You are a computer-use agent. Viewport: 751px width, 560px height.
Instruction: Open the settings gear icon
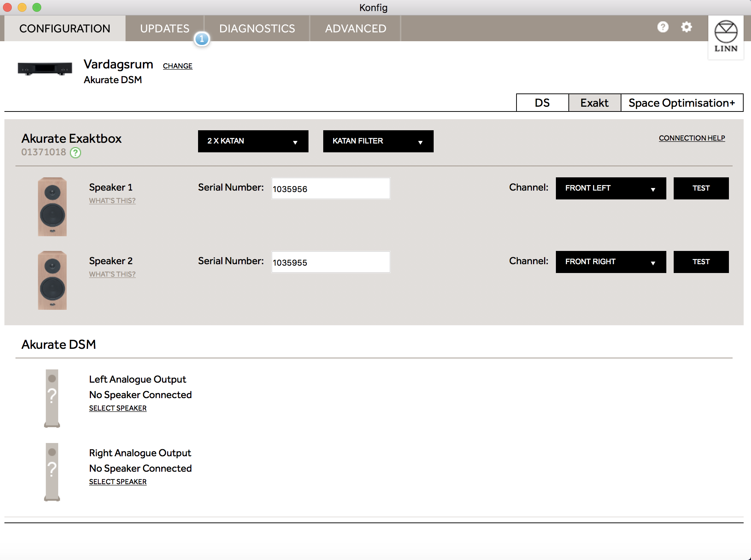point(686,27)
